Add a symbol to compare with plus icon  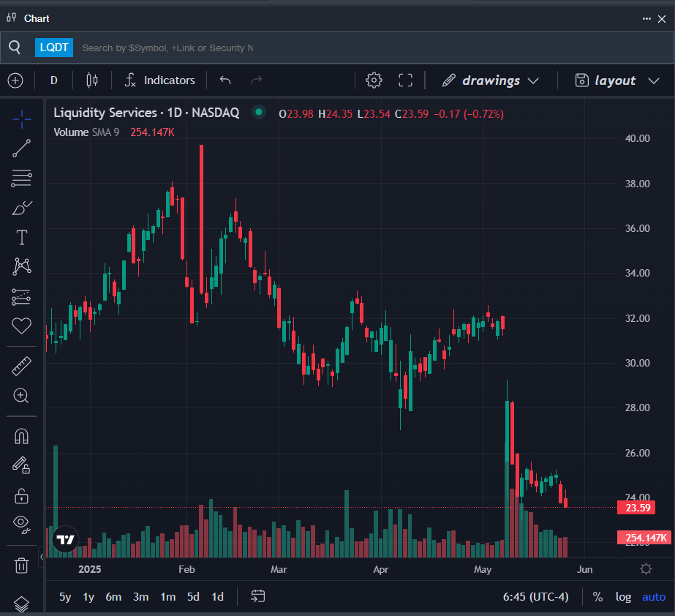(15, 80)
